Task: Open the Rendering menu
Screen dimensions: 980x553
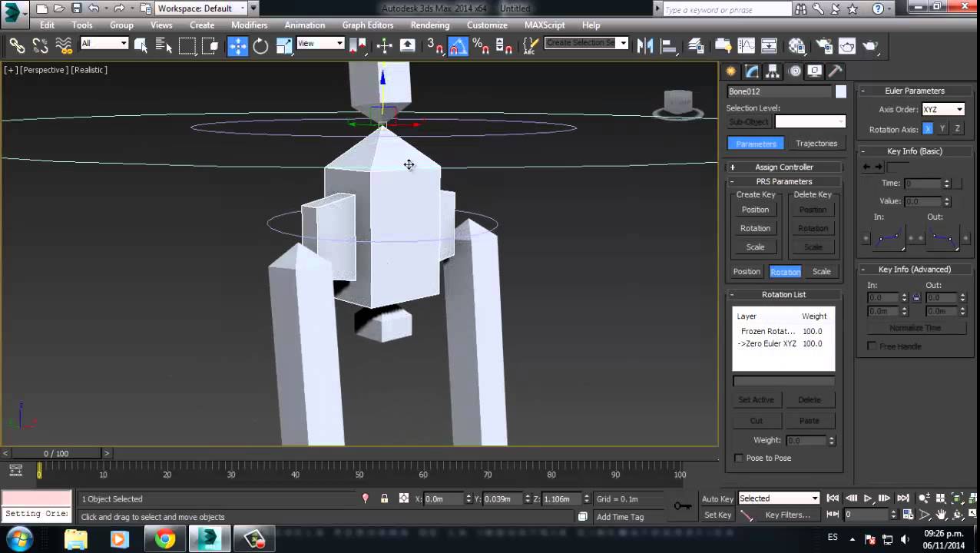Action: tap(430, 25)
